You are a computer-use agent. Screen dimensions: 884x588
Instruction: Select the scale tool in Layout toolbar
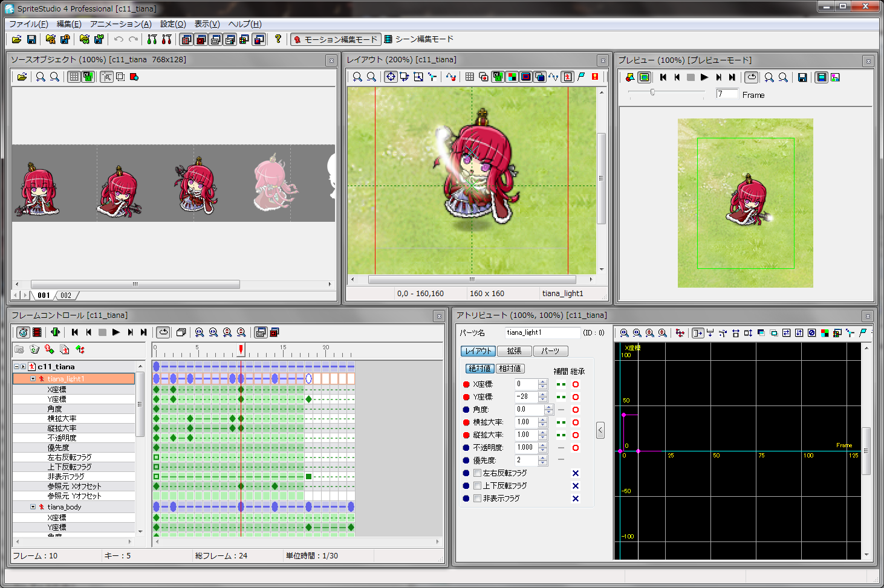(x=418, y=77)
